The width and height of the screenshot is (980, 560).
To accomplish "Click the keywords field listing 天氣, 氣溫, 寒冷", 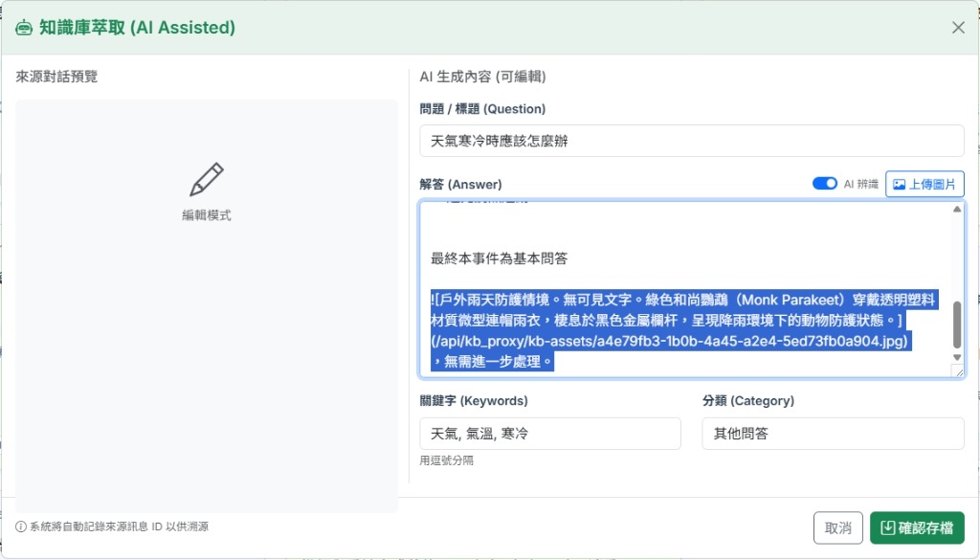I will pyautogui.click(x=550, y=433).
